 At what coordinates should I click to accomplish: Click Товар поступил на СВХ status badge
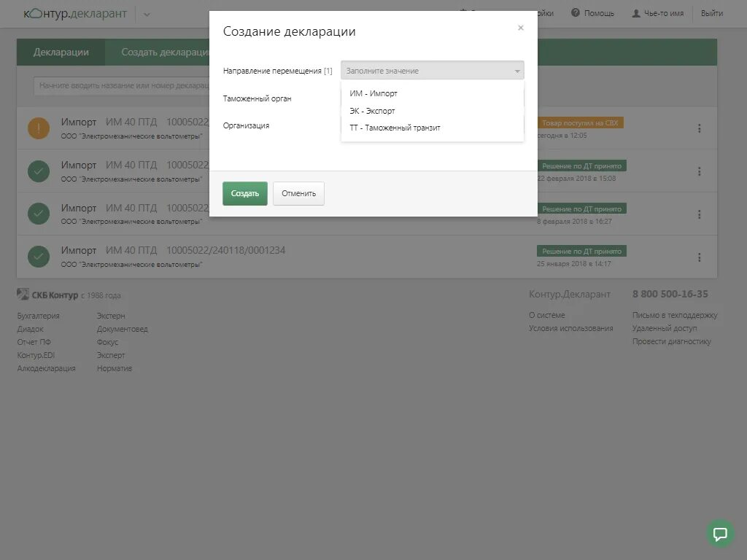click(x=580, y=122)
